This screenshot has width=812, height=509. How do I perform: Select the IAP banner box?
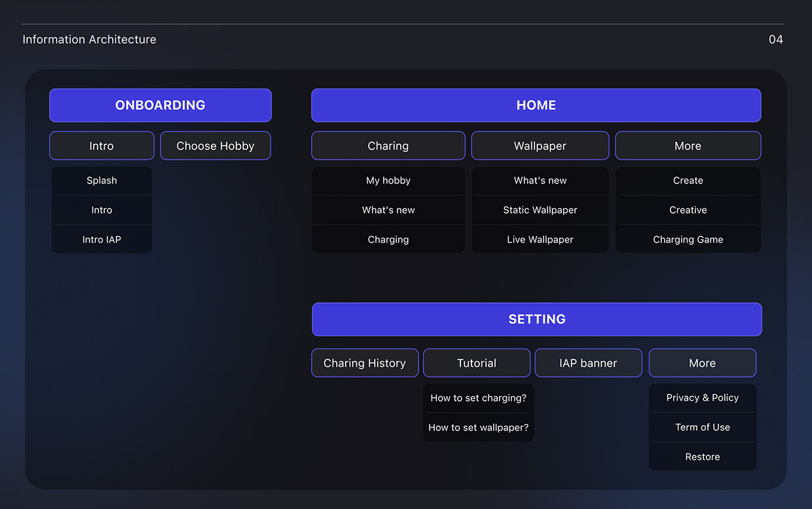coord(588,363)
